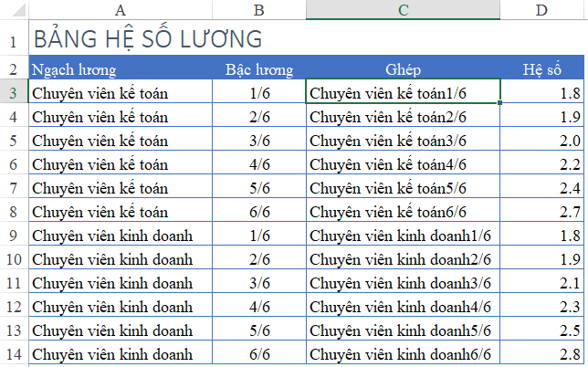Select the 4/6 cell in row 12
This screenshot has height=367, width=588.
click(x=259, y=305)
